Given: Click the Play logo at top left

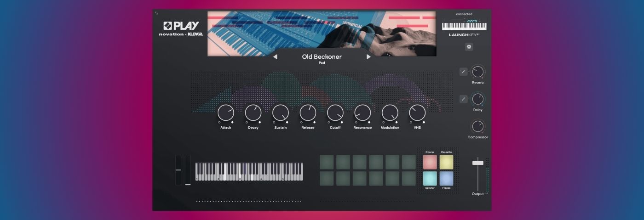Looking at the screenshot, I should [x=181, y=26].
